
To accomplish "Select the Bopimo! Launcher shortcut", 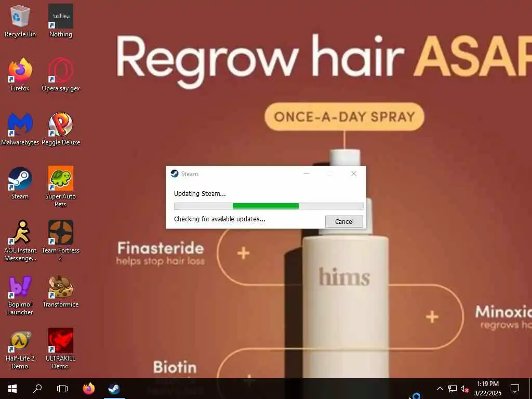I will tap(20, 295).
